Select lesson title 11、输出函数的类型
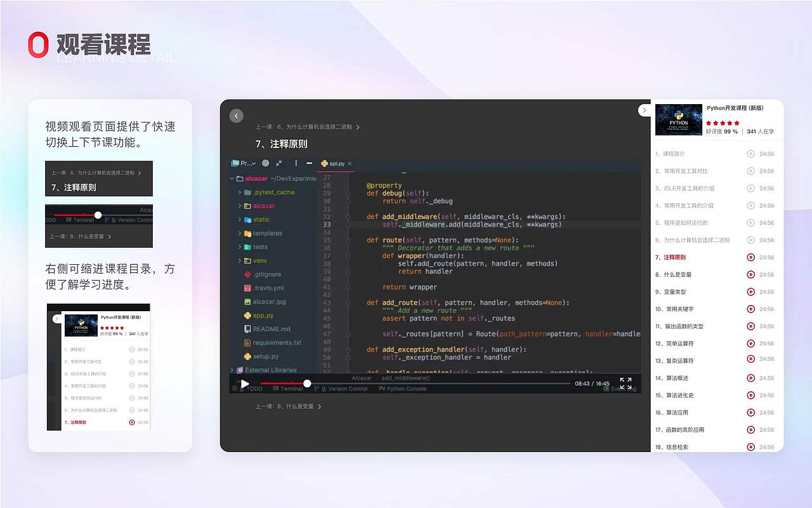The image size is (812, 508). (679, 326)
